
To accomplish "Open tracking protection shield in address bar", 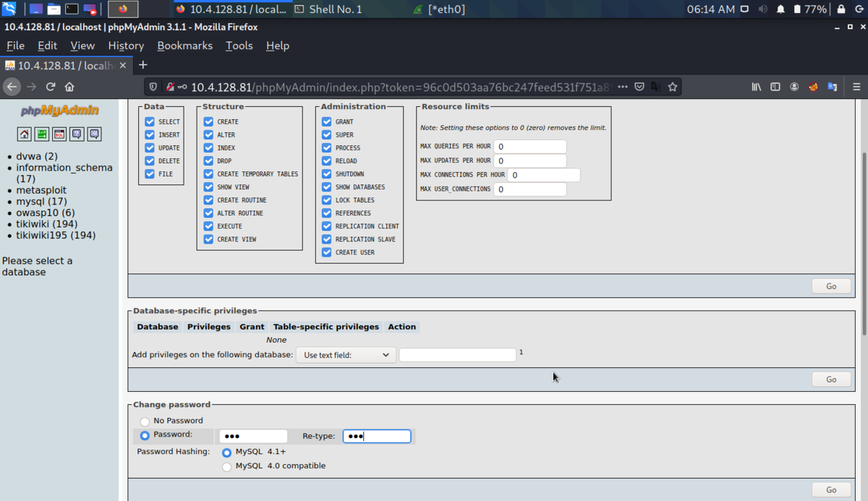I will point(153,87).
